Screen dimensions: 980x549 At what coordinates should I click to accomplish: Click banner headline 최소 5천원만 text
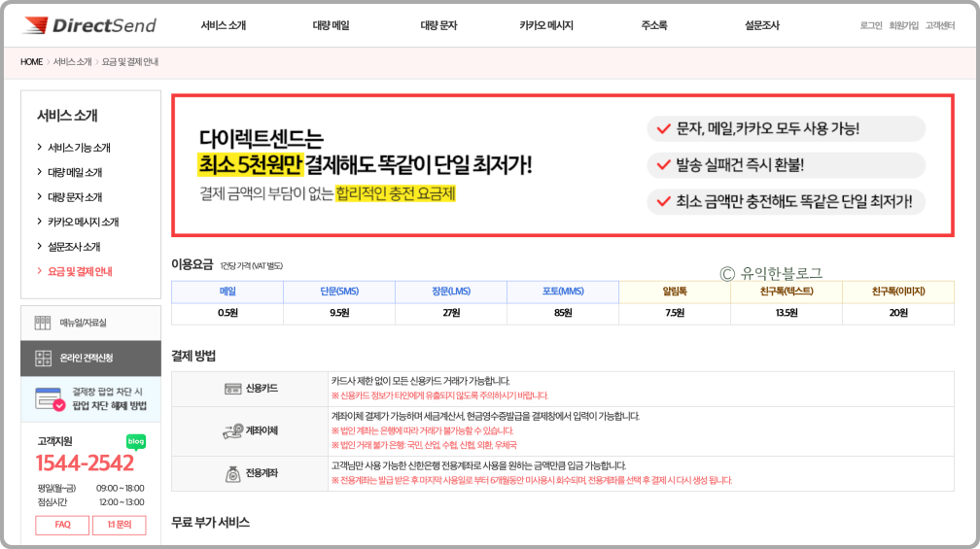pos(250,165)
